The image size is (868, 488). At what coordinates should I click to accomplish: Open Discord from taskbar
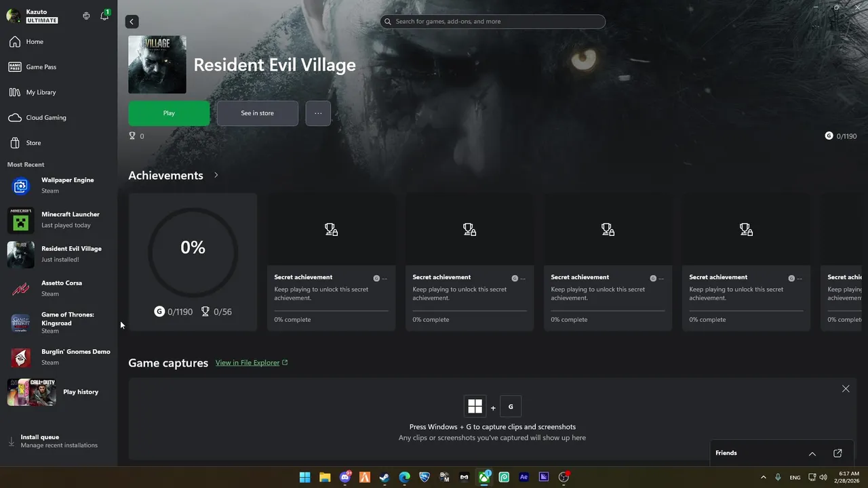tap(345, 477)
